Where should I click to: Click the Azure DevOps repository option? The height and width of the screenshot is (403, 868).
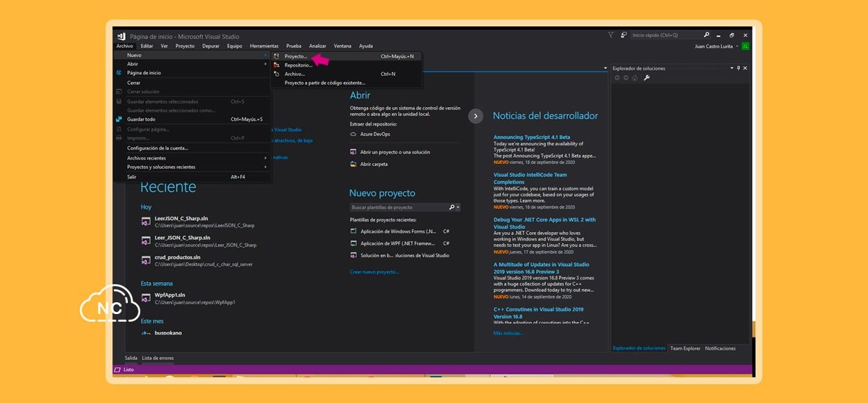375,134
